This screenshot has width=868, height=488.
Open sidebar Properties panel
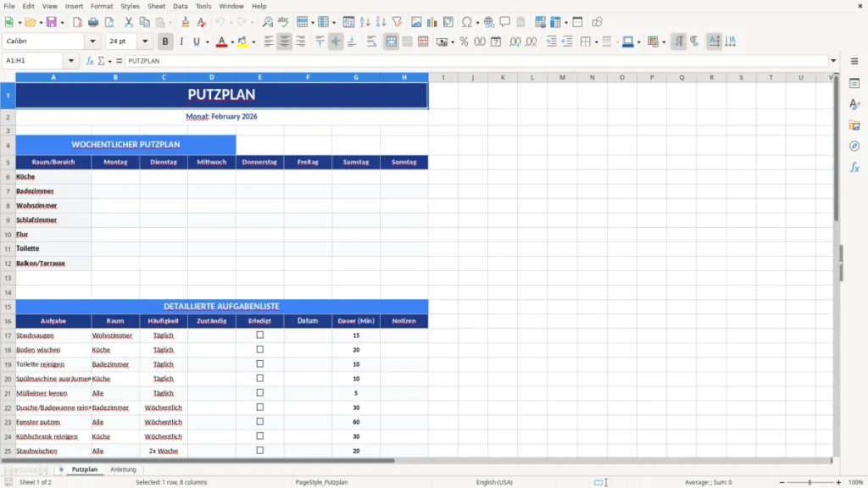(x=854, y=83)
